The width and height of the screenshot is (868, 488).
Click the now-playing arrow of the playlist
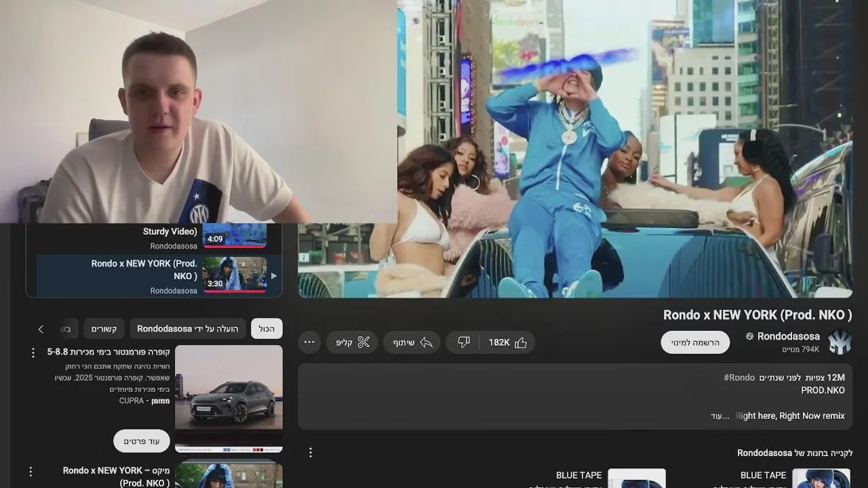click(x=273, y=276)
